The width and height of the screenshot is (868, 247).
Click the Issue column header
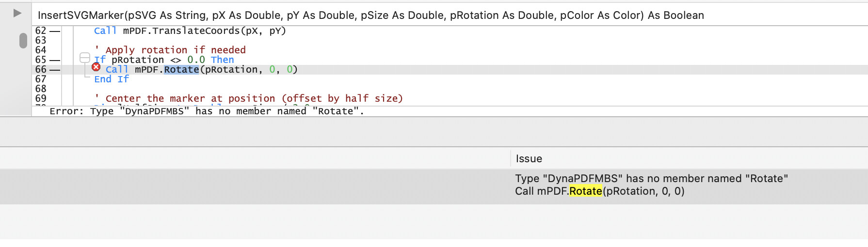click(529, 159)
